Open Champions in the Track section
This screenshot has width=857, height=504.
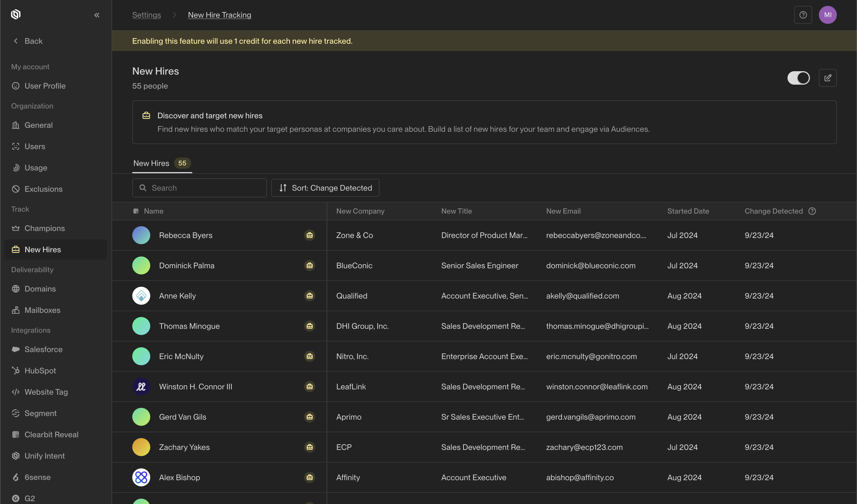click(45, 228)
